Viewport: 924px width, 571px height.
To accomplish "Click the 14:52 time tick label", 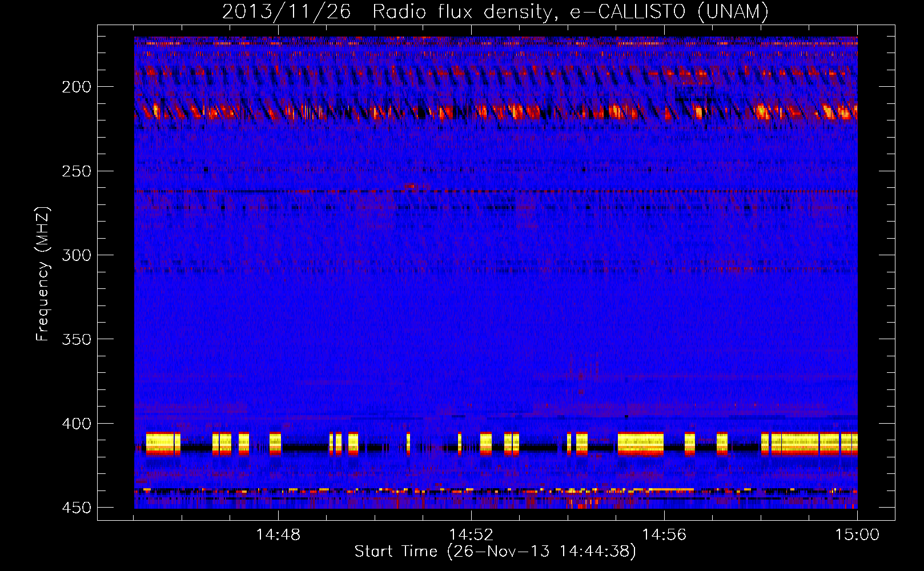I will coord(471,535).
